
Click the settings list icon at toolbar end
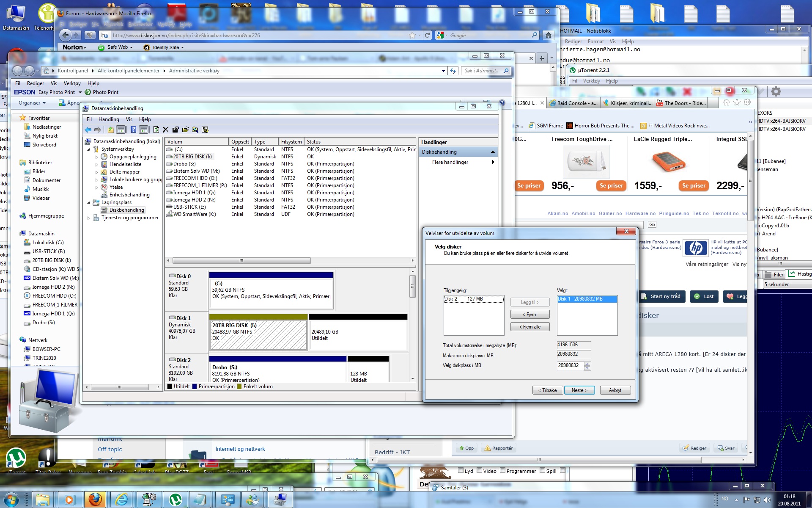click(x=205, y=130)
